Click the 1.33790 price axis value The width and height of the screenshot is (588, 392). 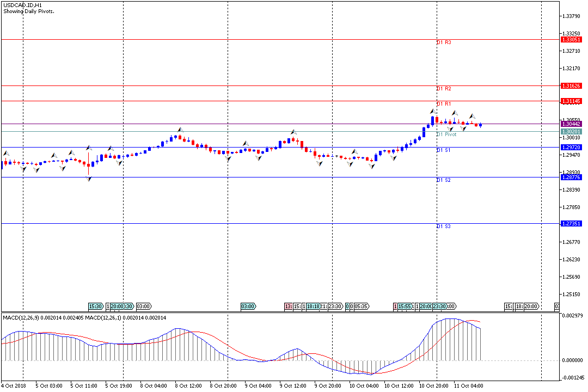pos(571,16)
